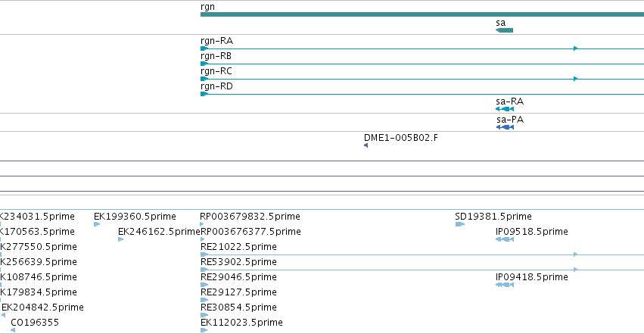Click the RP003676377.5prime arrow glyph

202,239
